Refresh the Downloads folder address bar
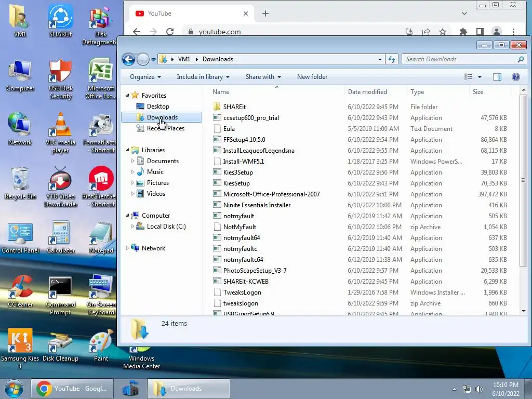Image resolution: width=532 pixels, height=399 pixels. click(392, 59)
